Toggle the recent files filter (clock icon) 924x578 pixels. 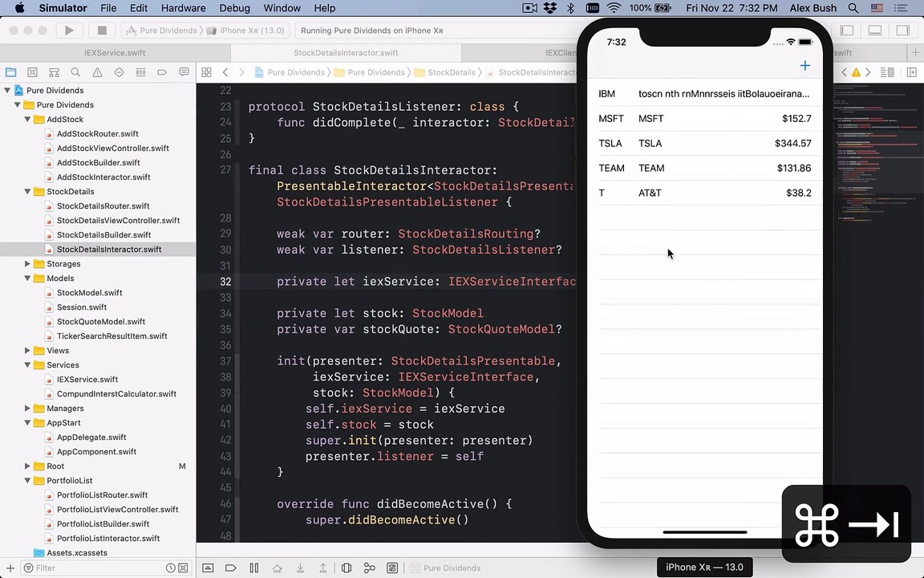(x=170, y=568)
